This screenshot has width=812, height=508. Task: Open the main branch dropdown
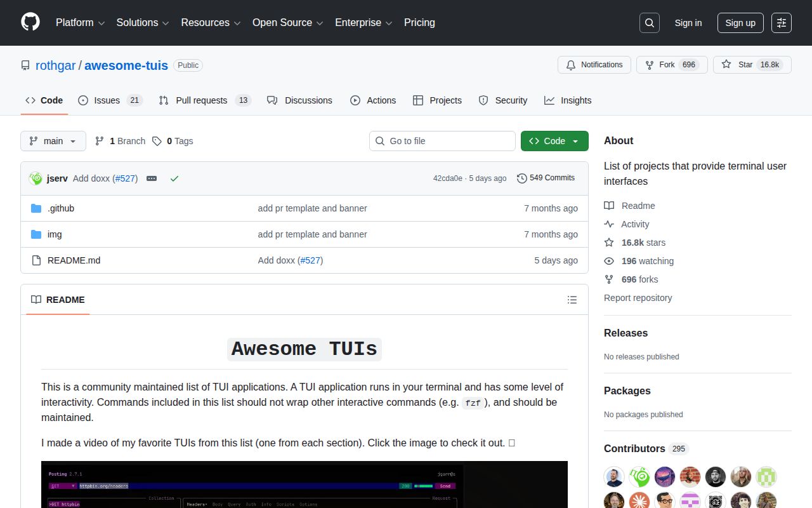(53, 141)
